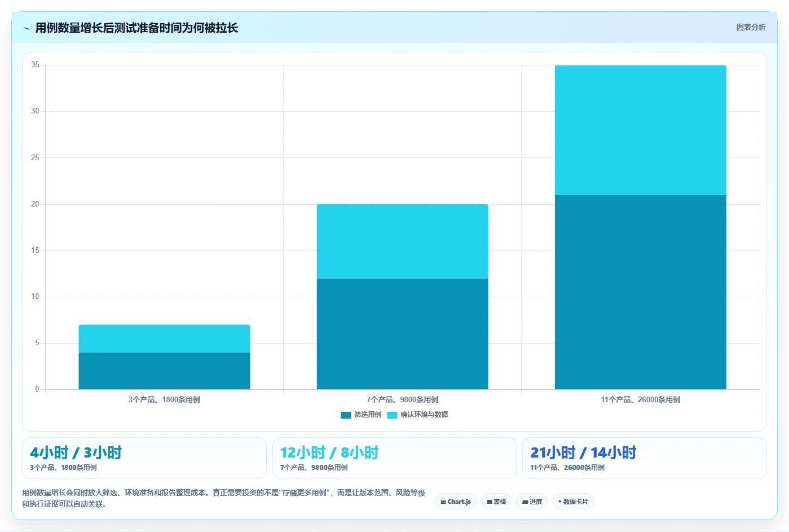
Task: Click y-axis tick label 10
Action: (35, 296)
